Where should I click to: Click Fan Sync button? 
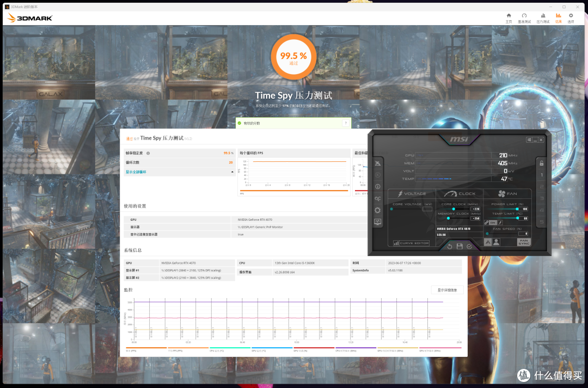(x=524, y=242)
